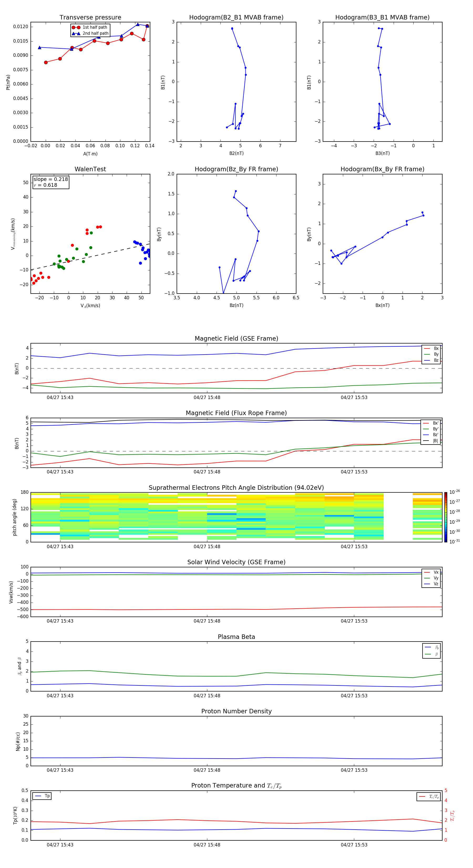The width and height of the screenshot is (473, 868).
Task: Click the 'Np(#/cc)' y-axis label
Action: pyautogui.click(x=18, y=741)
